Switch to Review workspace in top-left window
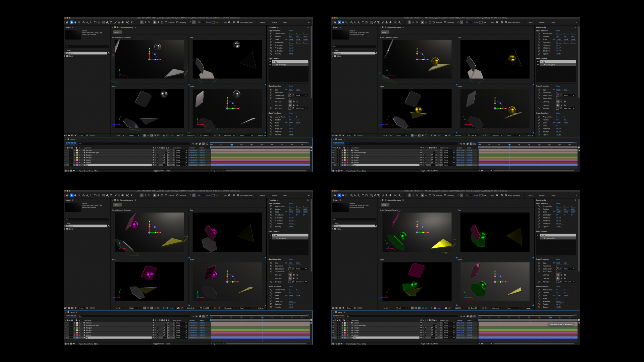Image resolution: width=644 pixels, height=362 pixels. click(x=274, y=22)
